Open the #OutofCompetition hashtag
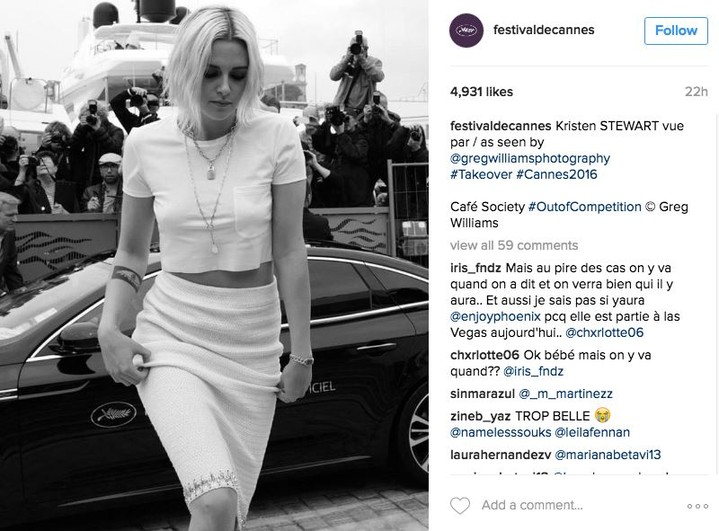Screen dimensions: 719x531 pos(585,207)
